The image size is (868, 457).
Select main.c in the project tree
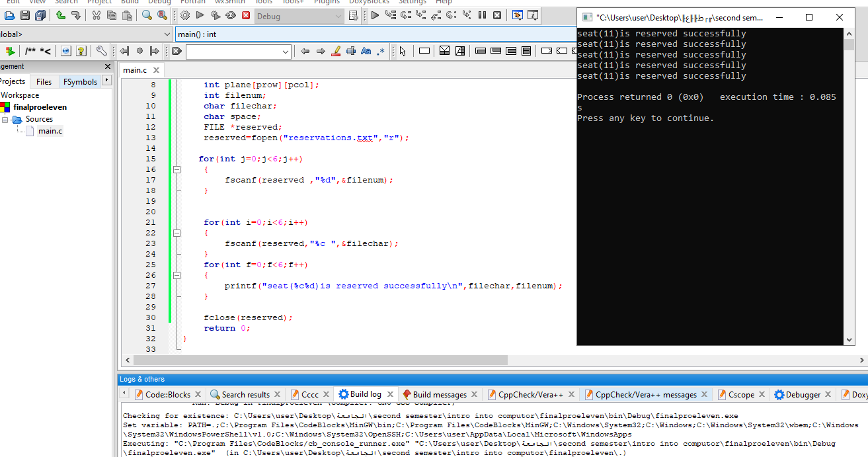50,131
